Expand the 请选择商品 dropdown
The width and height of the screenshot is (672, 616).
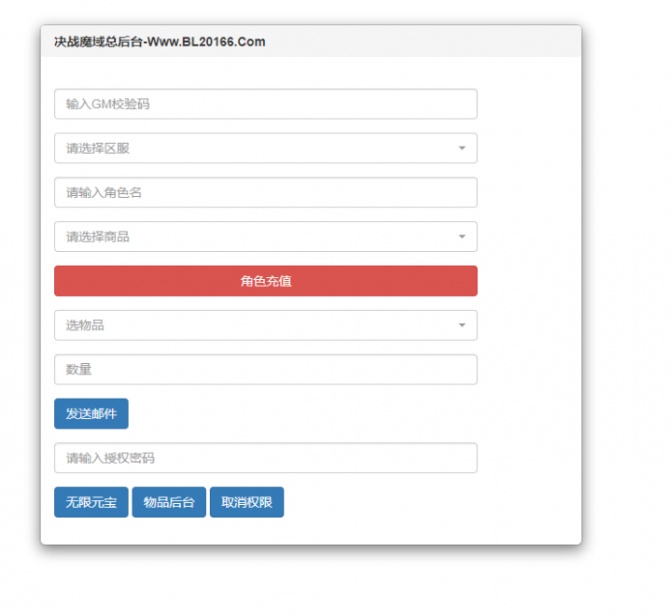click(x=266, y=237)
